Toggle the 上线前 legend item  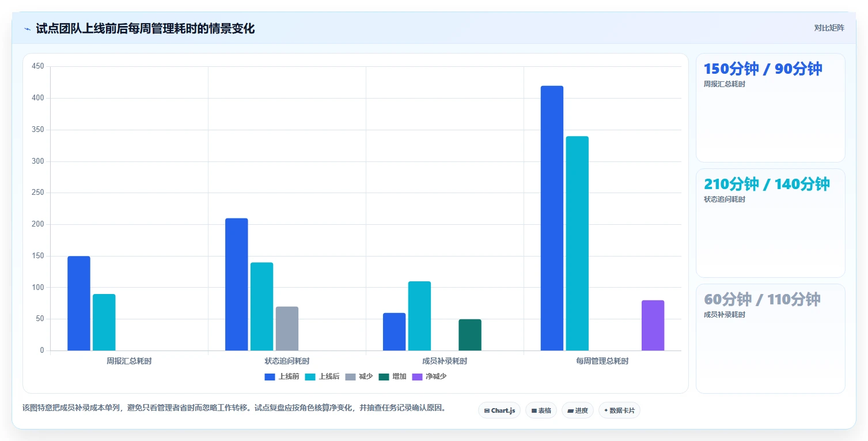point(282,376)
